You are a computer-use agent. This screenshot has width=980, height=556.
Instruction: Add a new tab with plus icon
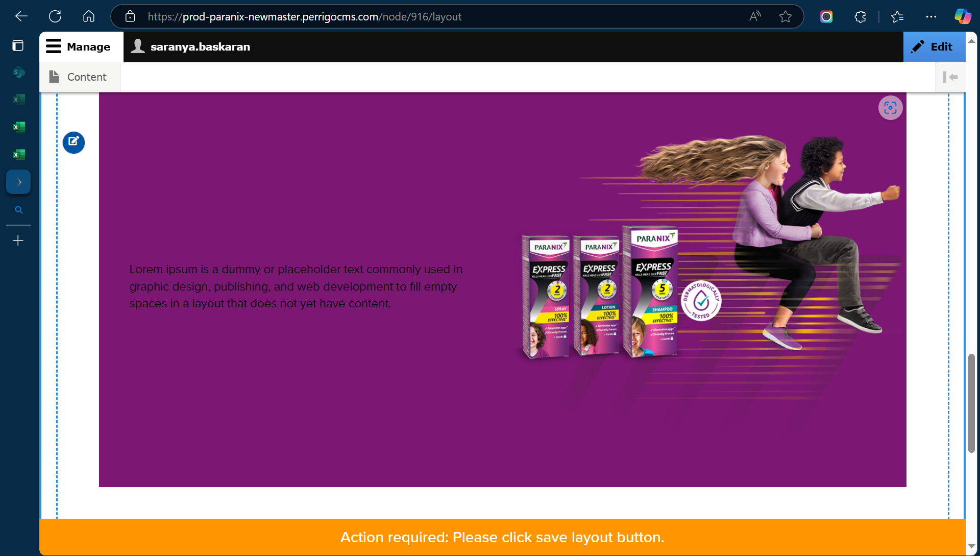(x=18, y=240)
